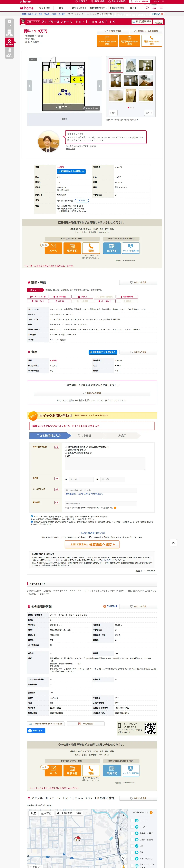Select 不動産会社 icon in the left sidebar
This screenshot has width=184, height=868.
point(9,53)
